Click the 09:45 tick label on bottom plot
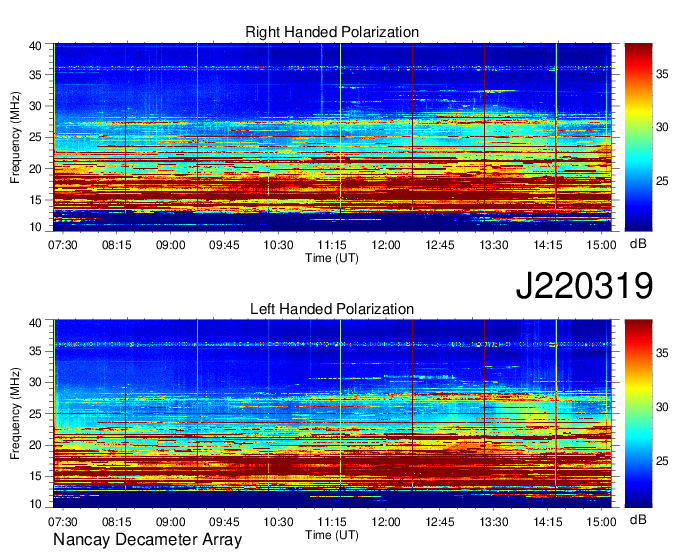Screen dimensions: 680x552 pos(224,522)
